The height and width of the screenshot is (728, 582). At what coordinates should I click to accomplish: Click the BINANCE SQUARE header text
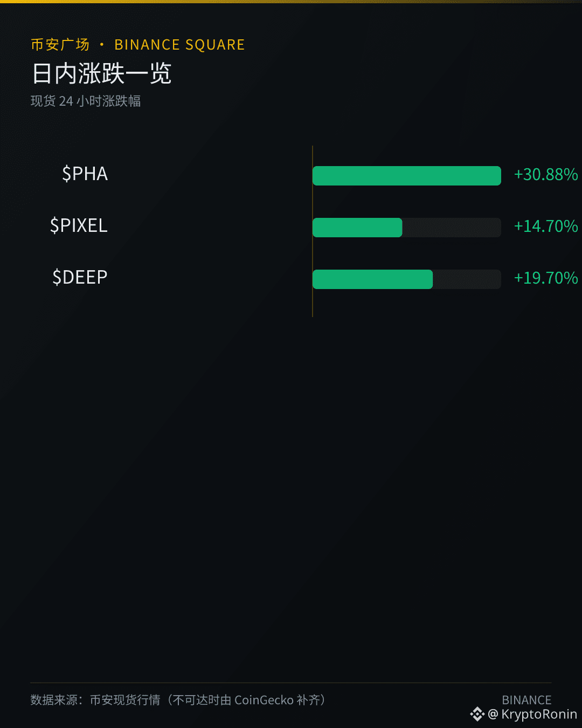click(179, 45)
